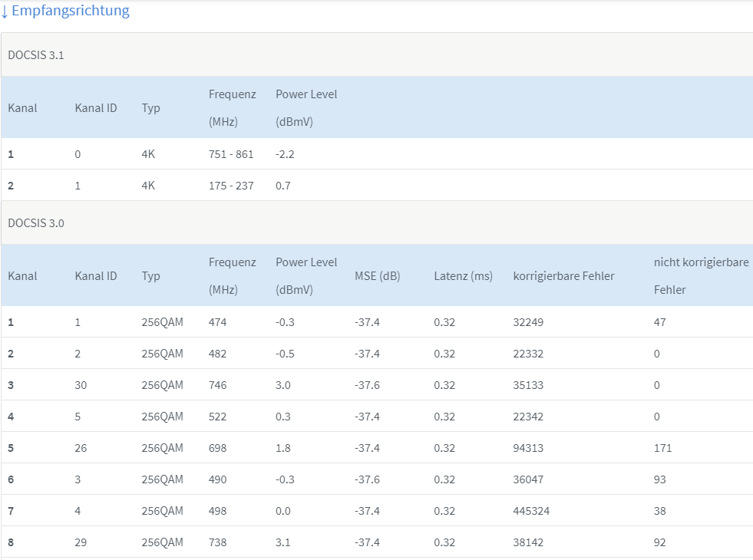Click MSE value in the 490 MHz row
The height and width of the screenshot is (560, 753).
tap(368, 479)
